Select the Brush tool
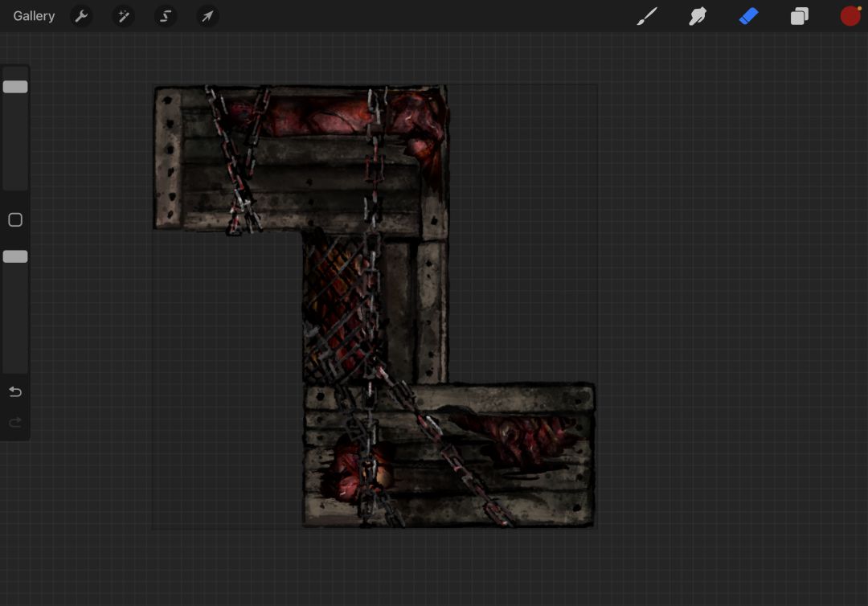 [646, 16]
